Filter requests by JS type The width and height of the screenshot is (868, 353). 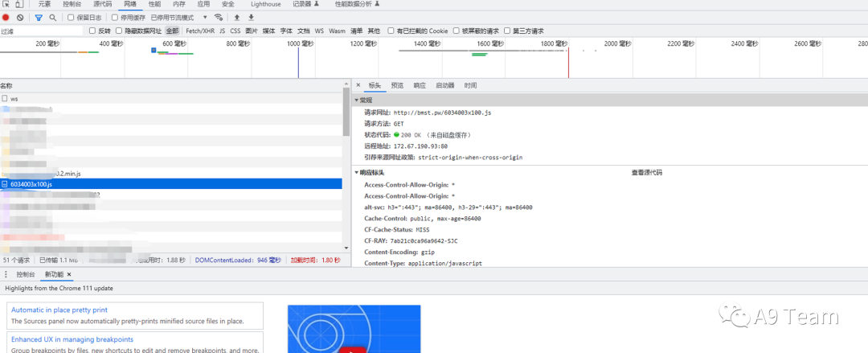click(222, 31)
